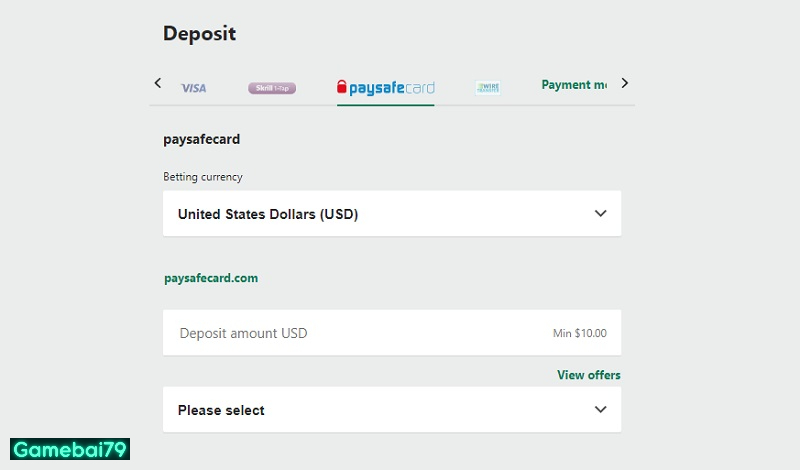
Task: Visit the paysafecard.com link
Action: (x=211, y=278)
